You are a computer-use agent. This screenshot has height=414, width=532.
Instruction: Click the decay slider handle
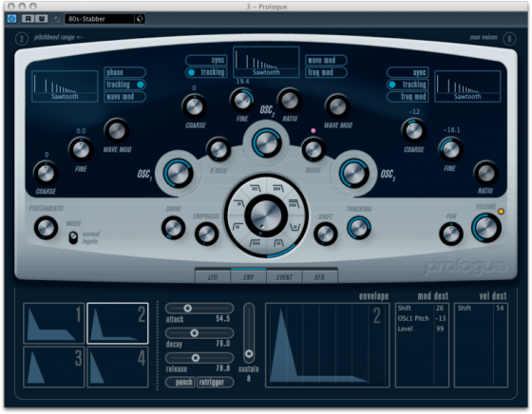195,333
